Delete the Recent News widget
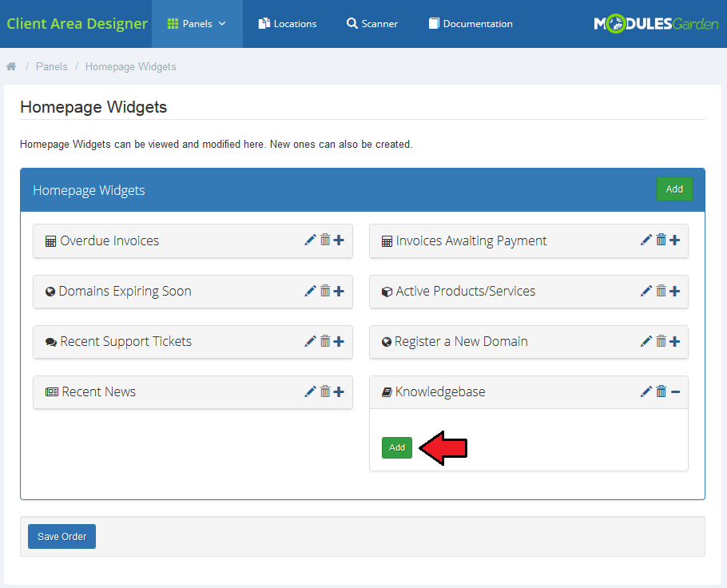 [x=325, y=391]
